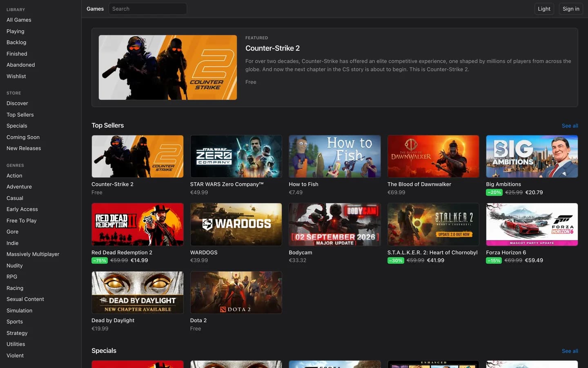Switch to Light theme

coord(544,9)
